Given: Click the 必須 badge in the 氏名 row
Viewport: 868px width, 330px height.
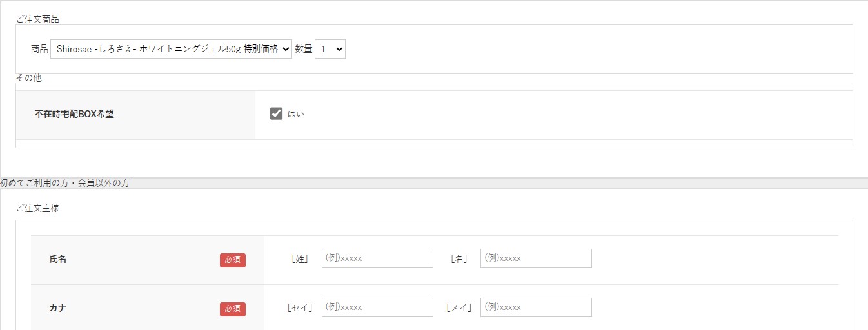Looking at the screenshot, I should [233, 260].
